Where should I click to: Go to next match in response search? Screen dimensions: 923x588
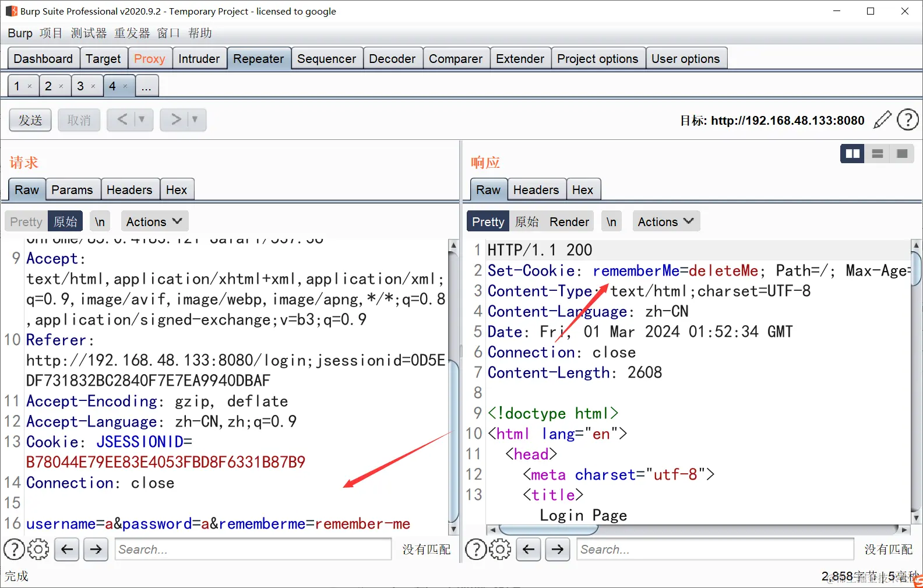pos(558,549)
